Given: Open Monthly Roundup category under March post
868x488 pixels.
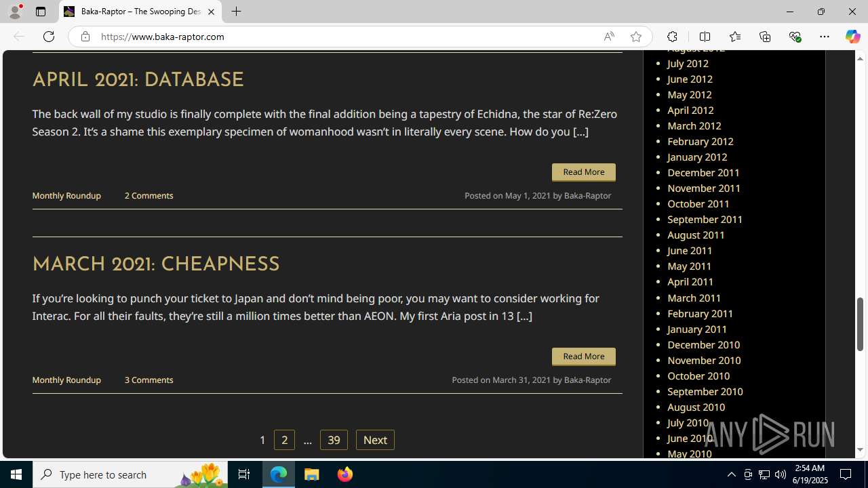Looking at the screenshot, I should tap(66, 380).
